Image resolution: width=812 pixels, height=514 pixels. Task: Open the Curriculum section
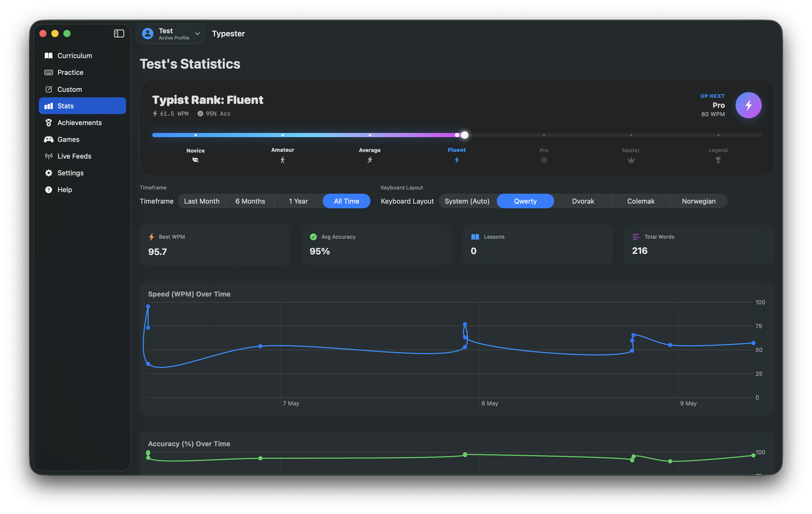(82, 56)
